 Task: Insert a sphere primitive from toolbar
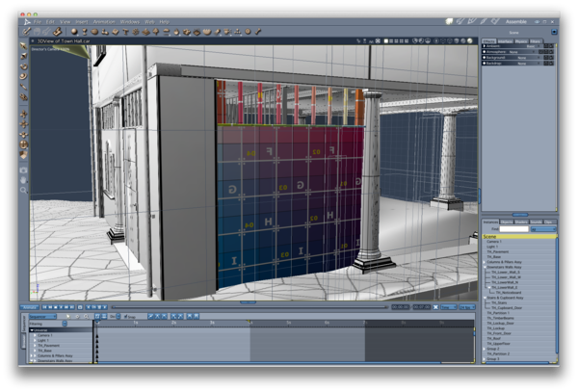pyautogui.click(x=74, y=32)
